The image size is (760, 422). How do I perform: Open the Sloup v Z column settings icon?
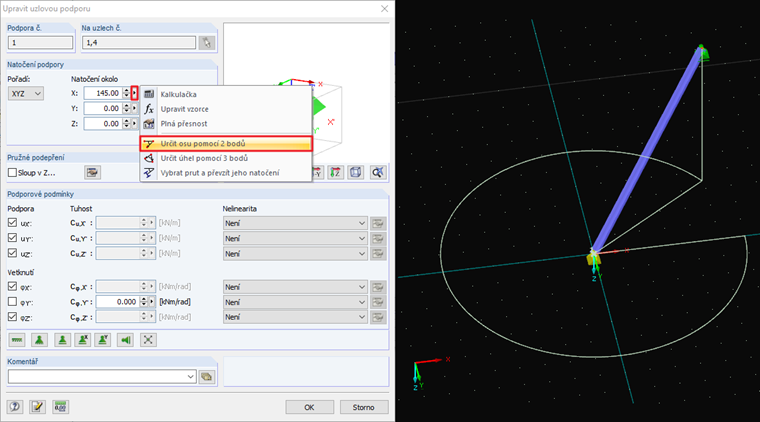[92, 172]
